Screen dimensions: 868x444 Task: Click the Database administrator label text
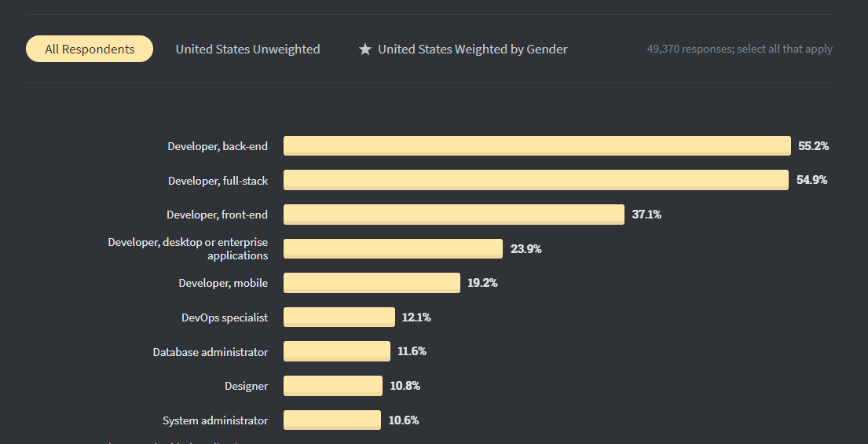(211, 352)
